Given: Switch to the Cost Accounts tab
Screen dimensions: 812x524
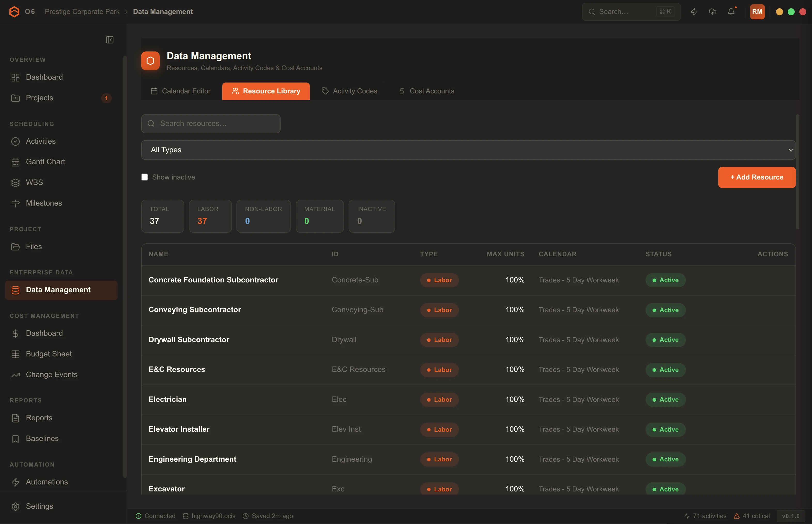Looking at the screenshot, I should tap(426, 91).
